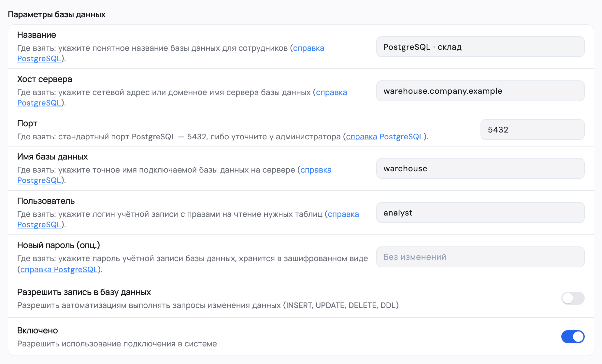Image resolution: width=602 pixels, height=364 pixels.
Task: Click the Порт label
Action: click(x=27, y=123)
